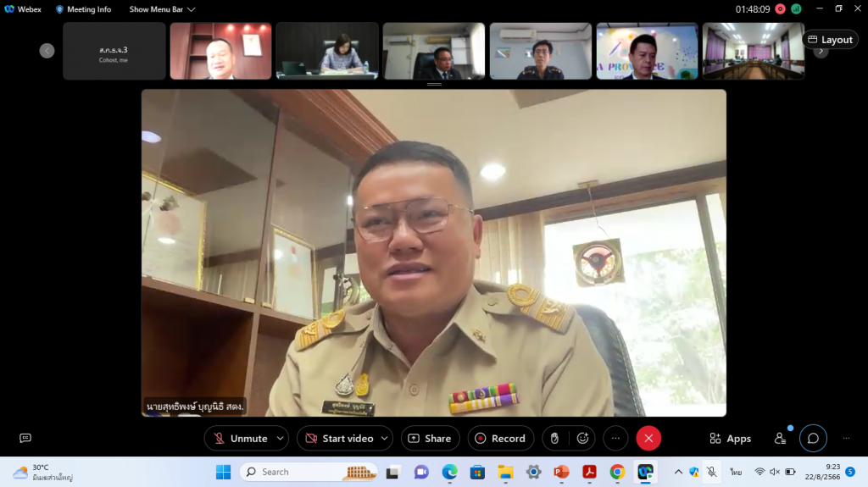Expand the Show Menu Bar dropdown
868x487 pixels.
(x=162, y=9)
